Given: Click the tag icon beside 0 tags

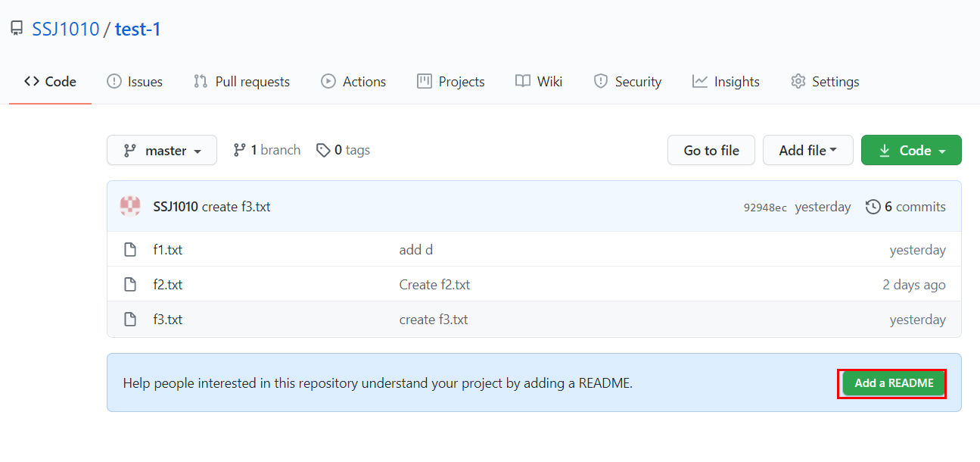Looking at the screenshot, I should (323, 151).
